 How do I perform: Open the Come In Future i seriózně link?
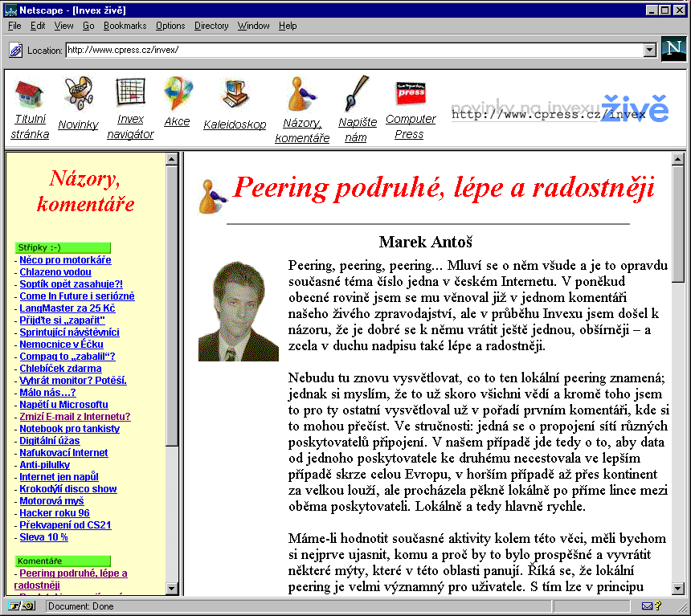tap(77, 296)
